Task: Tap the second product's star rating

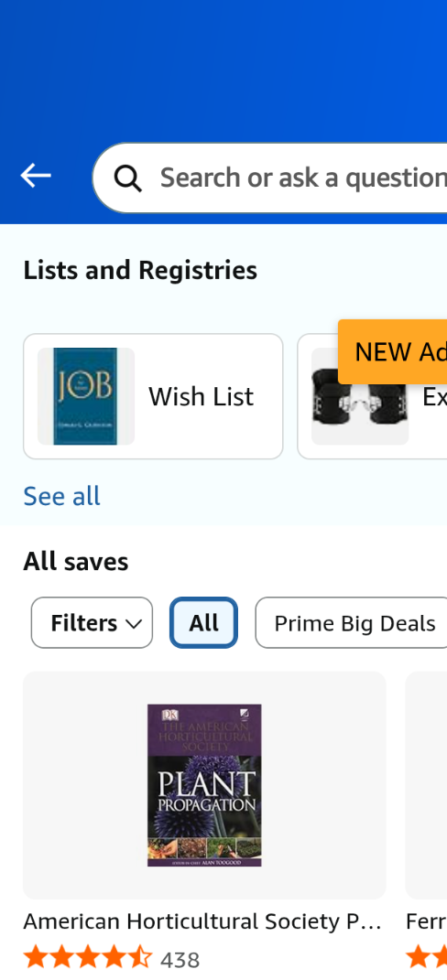Action: coord(426,957)
